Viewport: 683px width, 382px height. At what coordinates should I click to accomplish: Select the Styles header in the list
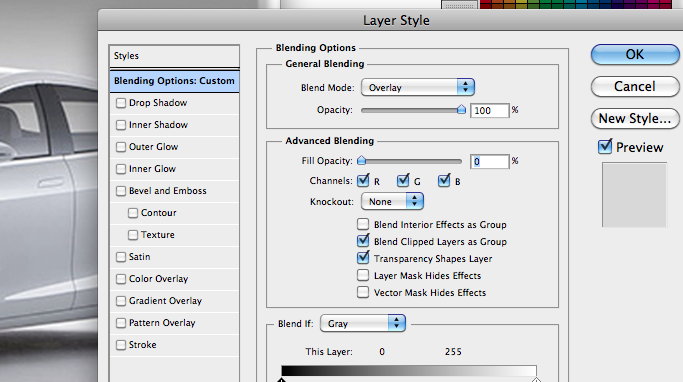click(174, 56)
